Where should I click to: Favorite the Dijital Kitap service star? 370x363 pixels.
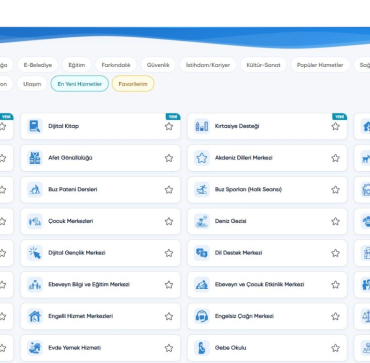point(169,126)
